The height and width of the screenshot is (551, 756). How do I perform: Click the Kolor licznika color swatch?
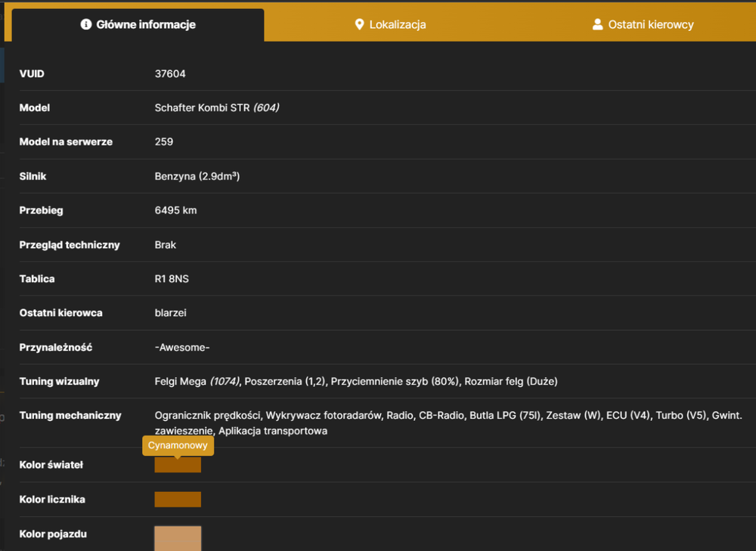click(178, 500)
